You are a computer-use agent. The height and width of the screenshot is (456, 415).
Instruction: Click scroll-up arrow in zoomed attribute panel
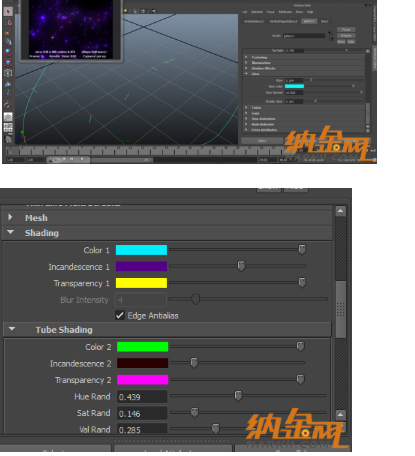point(341,211)
